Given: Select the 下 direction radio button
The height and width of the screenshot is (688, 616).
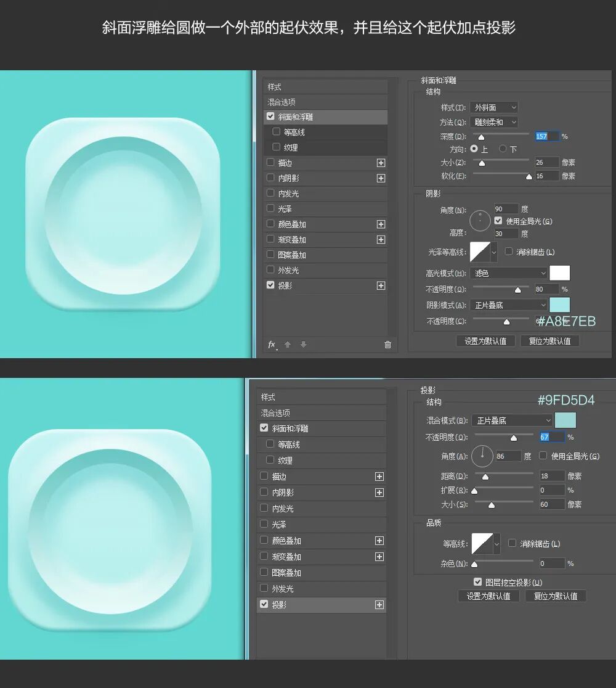Looking at the screenshot, I should coord(503,149).
